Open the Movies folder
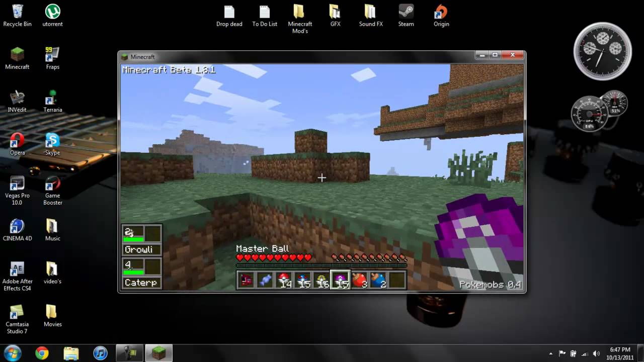The height and width of the screenshot is (362, 644). pos(52,316)
